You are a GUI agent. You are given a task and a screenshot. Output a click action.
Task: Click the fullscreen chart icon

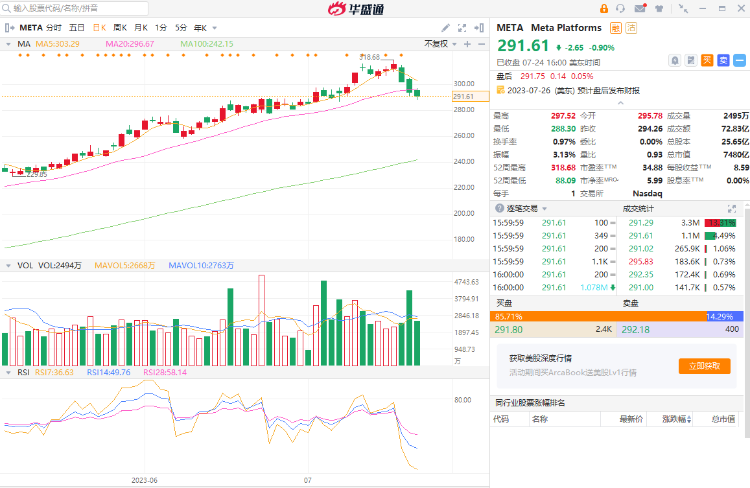tap(462, 28)
